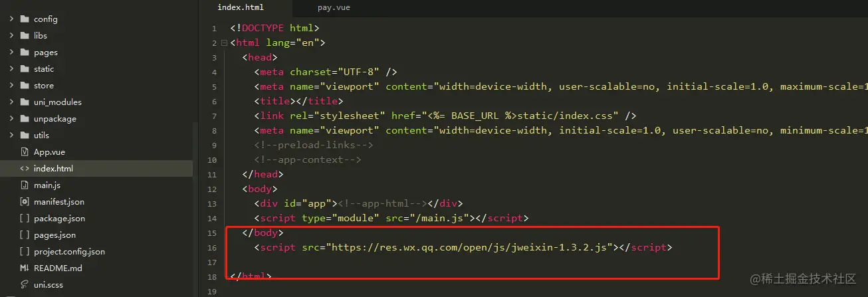Click the uni_modules folder icon

pyautogui.click(x=25, y=102)
